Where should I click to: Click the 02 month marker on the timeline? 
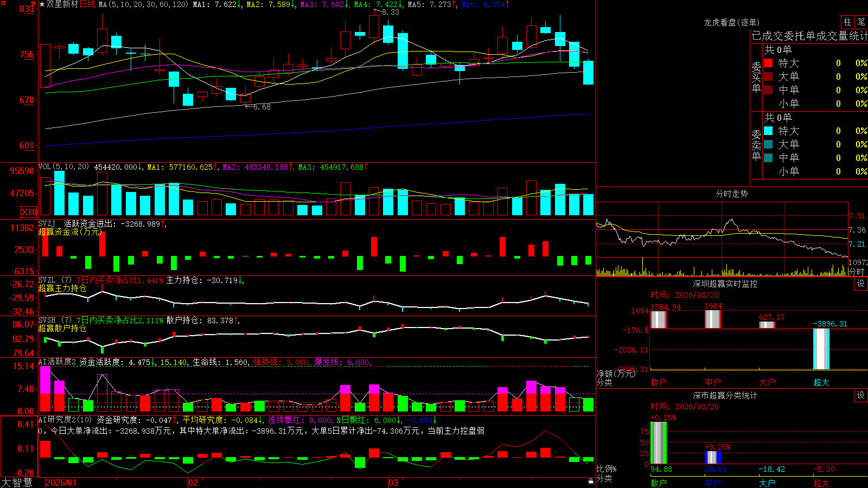[193, 483]
